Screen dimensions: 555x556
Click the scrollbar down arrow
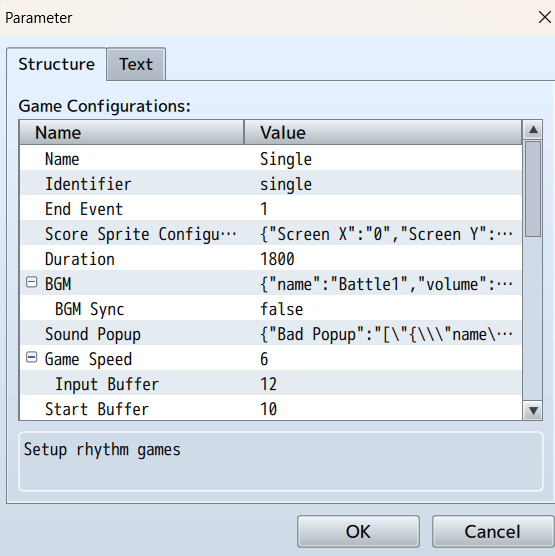tap(533, 411)
